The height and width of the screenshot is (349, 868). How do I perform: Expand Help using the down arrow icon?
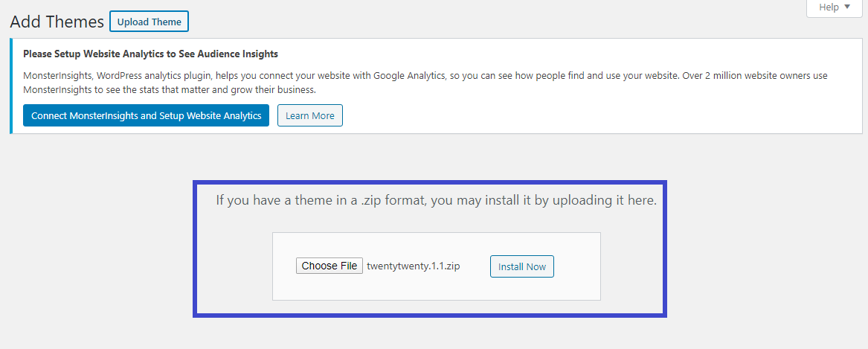(847, 7)
